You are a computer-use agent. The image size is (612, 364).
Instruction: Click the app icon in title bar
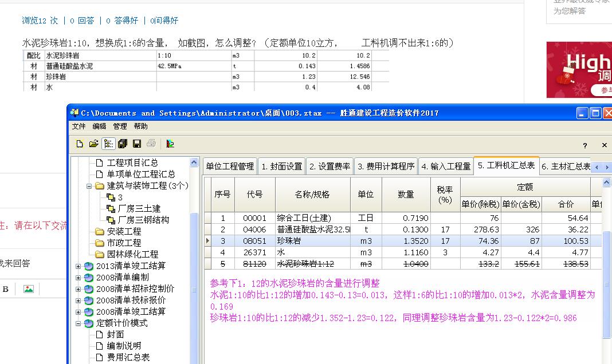(x=74, y=113)
